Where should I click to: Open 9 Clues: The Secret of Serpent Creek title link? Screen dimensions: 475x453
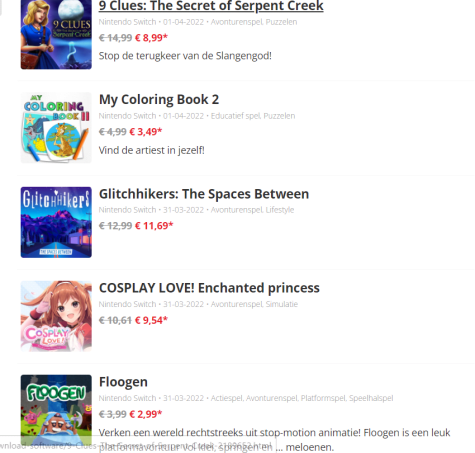pyautogui.click(x=211, y=6)
